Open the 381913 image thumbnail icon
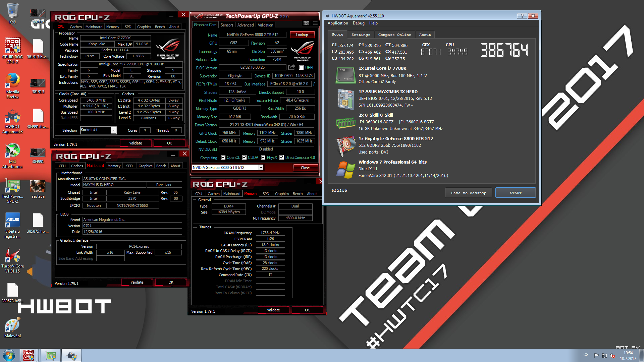The image size is (644, 362). (38, 85)
